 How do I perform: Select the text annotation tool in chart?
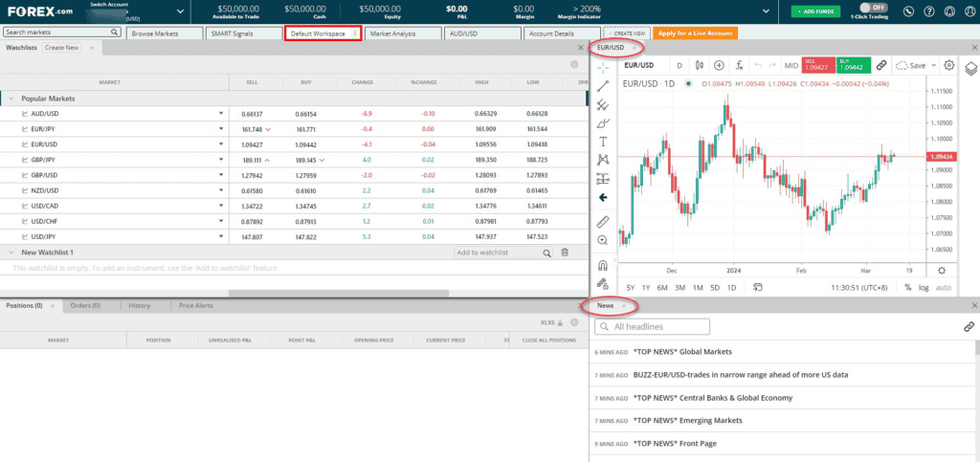point(603,142)
